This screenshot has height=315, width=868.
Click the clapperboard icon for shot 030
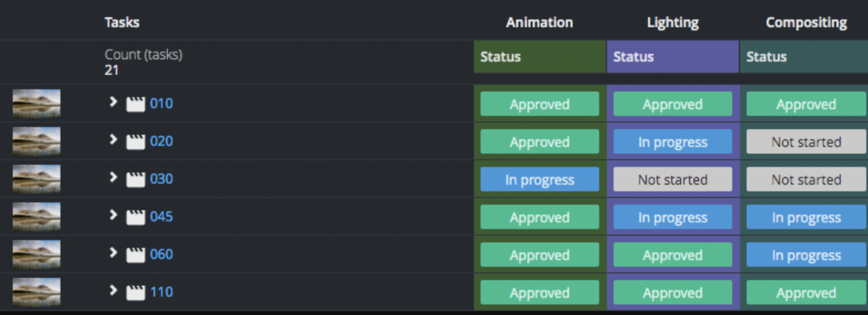click(x=135, y=179)
